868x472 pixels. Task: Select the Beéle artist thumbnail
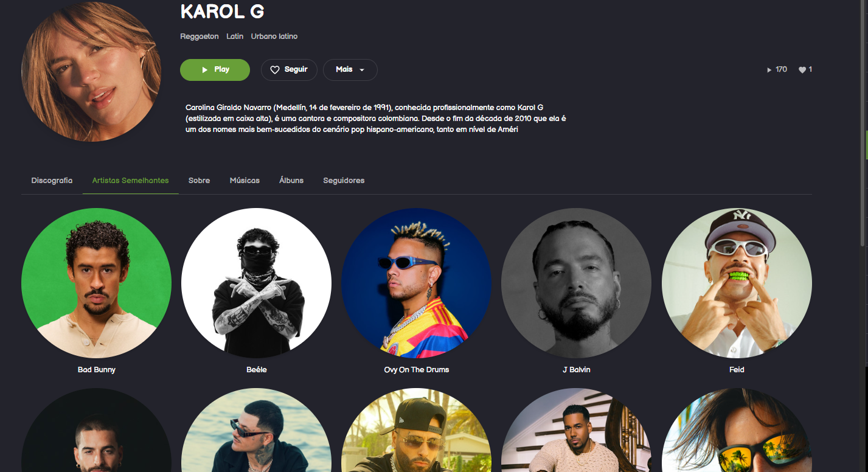point(256,283)
